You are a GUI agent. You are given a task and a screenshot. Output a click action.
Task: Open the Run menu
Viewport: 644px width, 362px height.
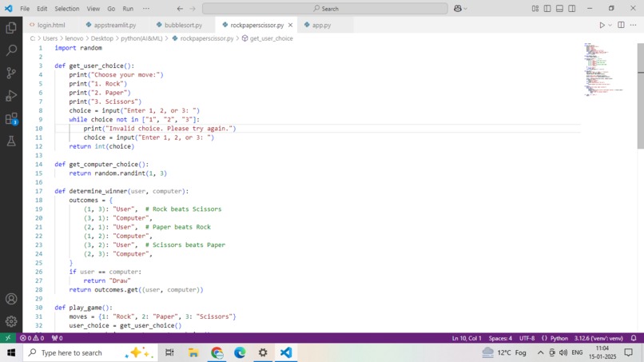tap(128, 9)
